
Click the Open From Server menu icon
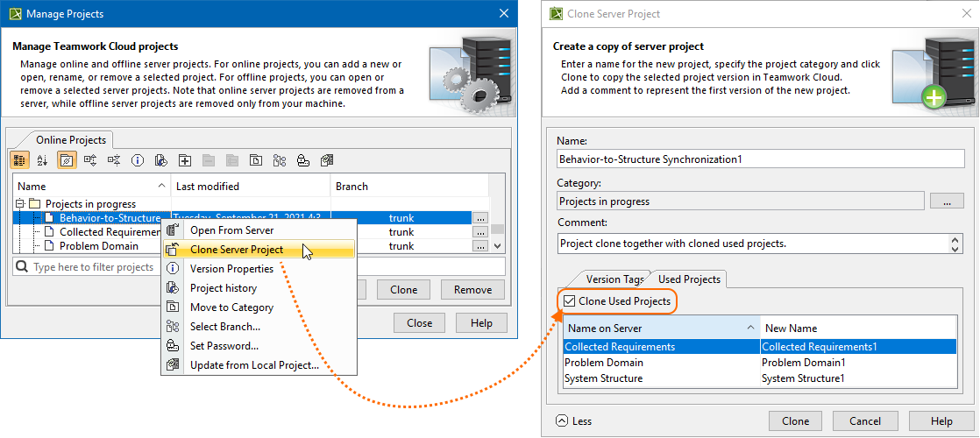(173, 230)
